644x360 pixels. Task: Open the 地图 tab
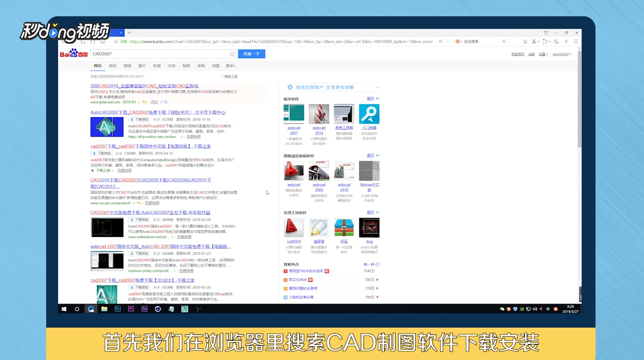(216, 66)
